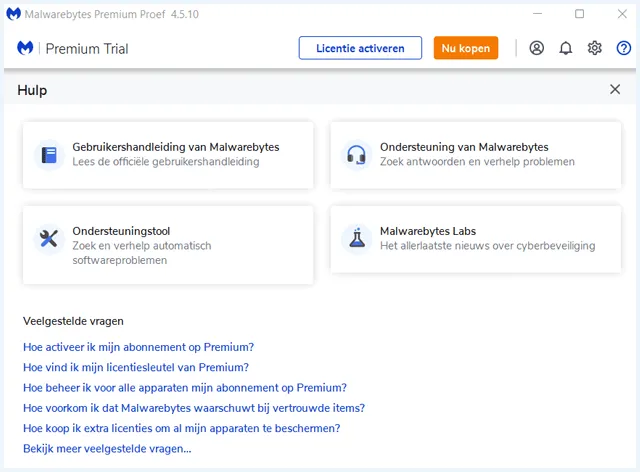Click the blue book user guide icon
The height and width of the screenshot is (472, 640).
pyautogui.click(x=49, y=155)
